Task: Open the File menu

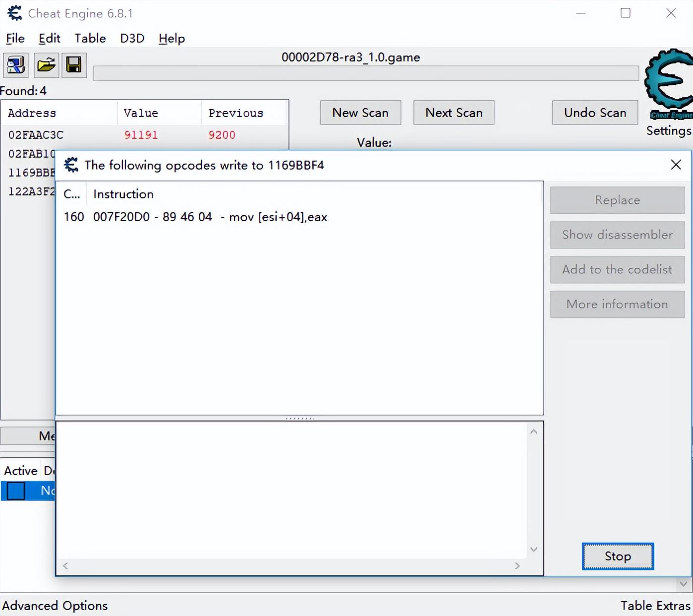Action: (15, 38)
